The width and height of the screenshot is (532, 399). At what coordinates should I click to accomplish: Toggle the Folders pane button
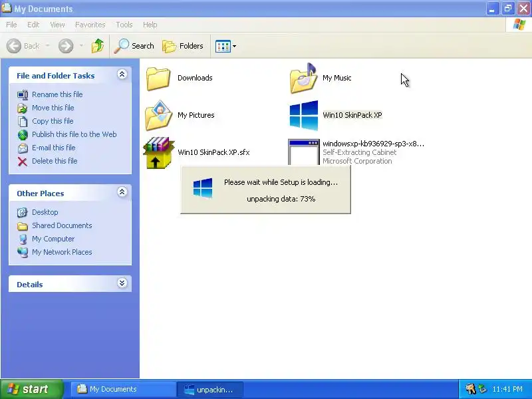pyautogui.click(x=183, y=46)
